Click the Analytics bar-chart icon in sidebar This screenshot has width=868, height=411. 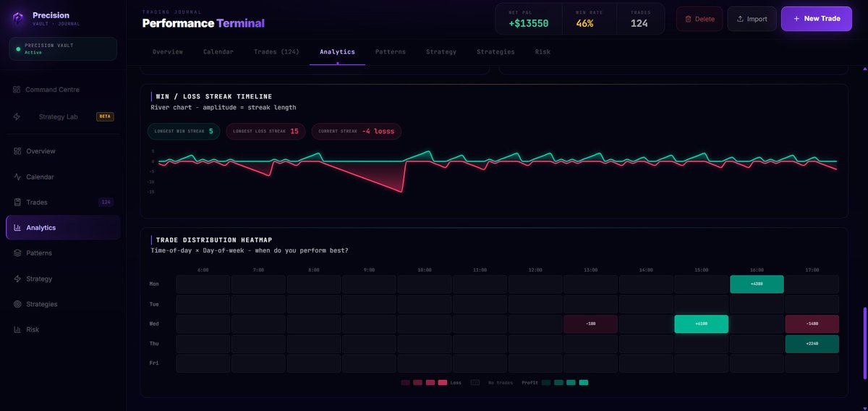tap(17, 227)
